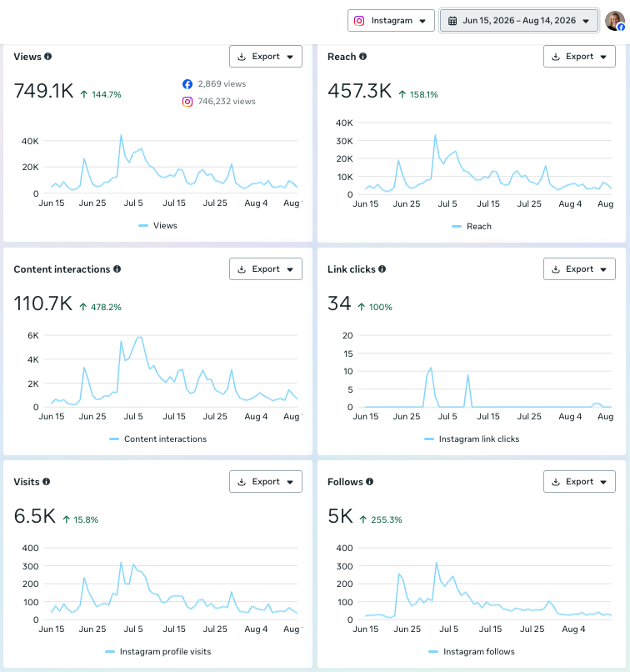Click the 100% link clicks increase

(x=375, y=307)
